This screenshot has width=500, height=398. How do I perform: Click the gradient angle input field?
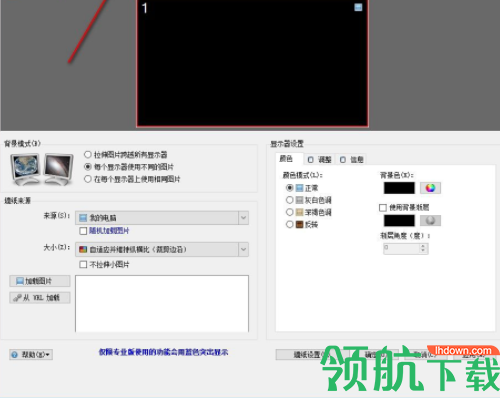pos(402,248)
